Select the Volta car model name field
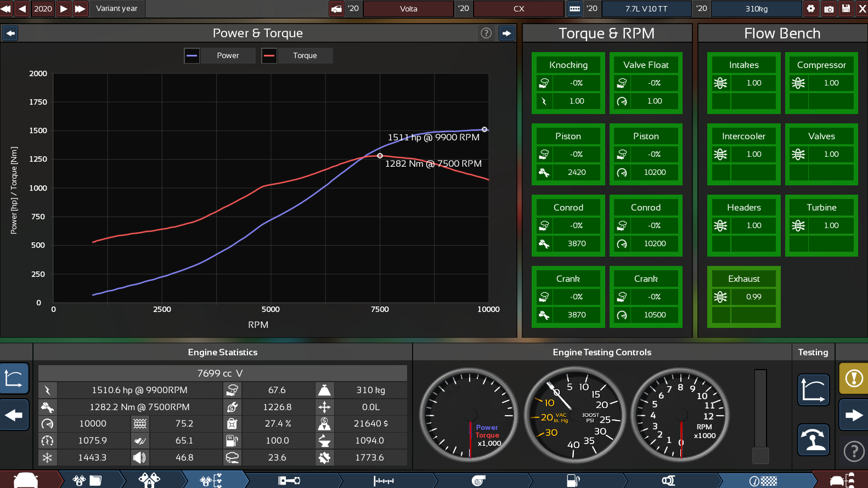Image resolution: width=868 pixels, height=488 pixels. click(x=408, y=9)
